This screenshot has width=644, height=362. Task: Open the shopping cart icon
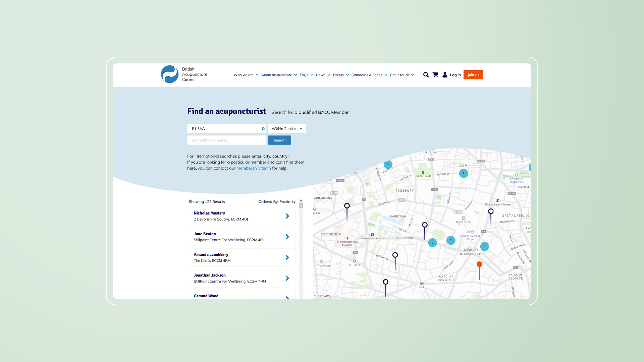coord(435,75)
